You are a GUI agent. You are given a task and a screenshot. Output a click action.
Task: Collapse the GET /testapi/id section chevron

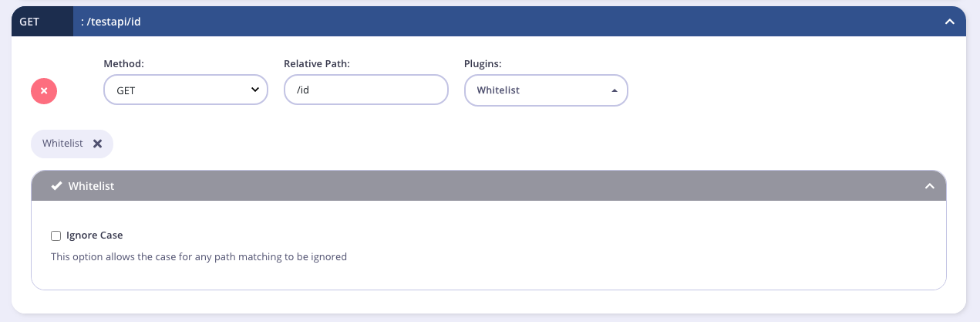click(950, 22)
